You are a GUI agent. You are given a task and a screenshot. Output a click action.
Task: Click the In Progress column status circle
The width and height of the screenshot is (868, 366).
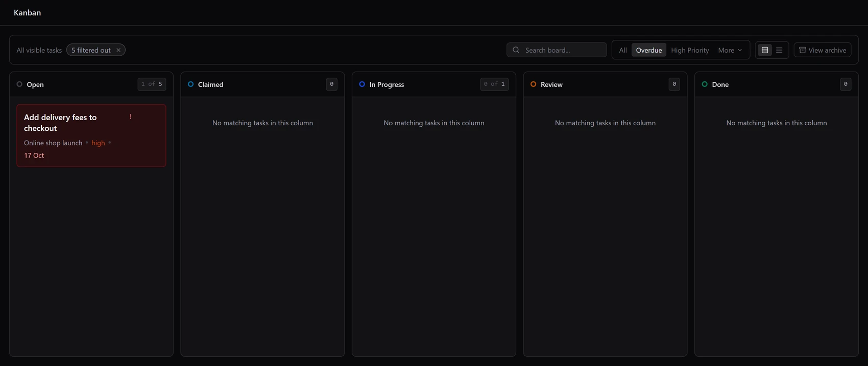click(362, 84)
